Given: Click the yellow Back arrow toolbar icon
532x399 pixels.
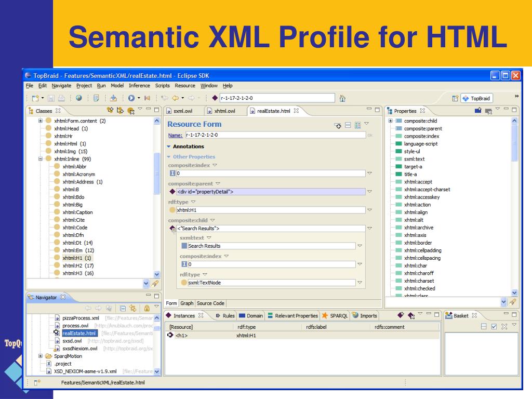Looking at the screenshot, I should click(x=176, y=98).
